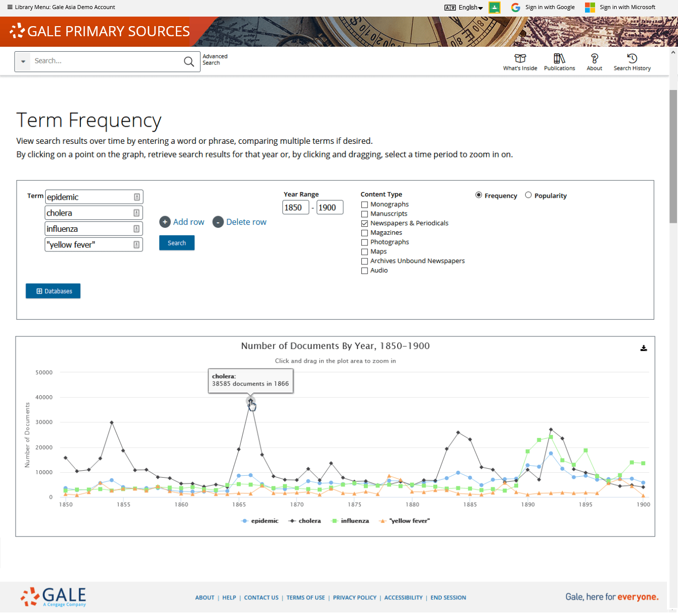Toggle the epidemic series in chart legend
The image size is (678, 616).
(x=260, y=521)
